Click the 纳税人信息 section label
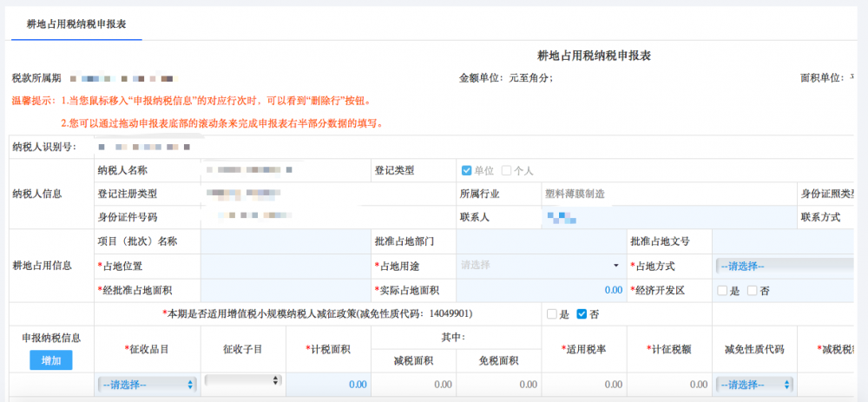The width and height of the screenshot is (868, 402). pyautogui.click(x=36, y=194)
